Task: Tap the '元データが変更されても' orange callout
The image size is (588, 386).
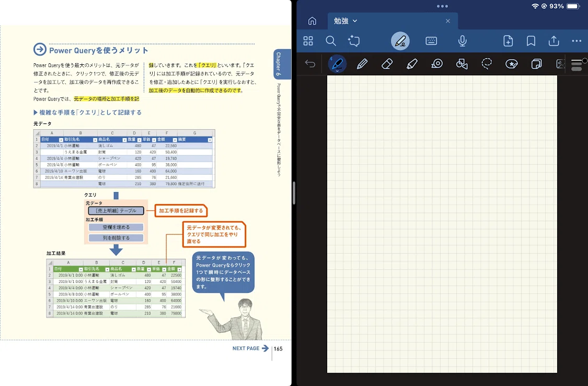Action: tap(214, 234)
